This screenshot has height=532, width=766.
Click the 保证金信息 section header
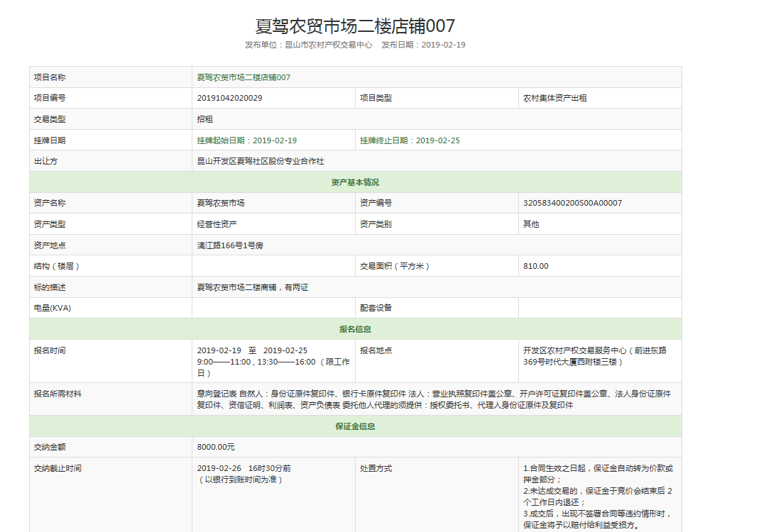pyautogui.click(x=355, y=426)
